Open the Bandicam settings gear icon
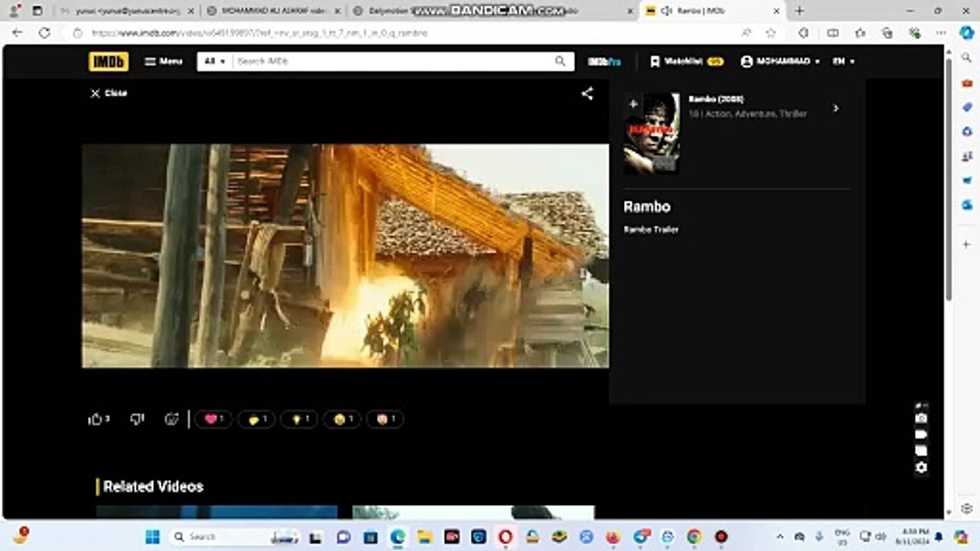 (921, 468)
